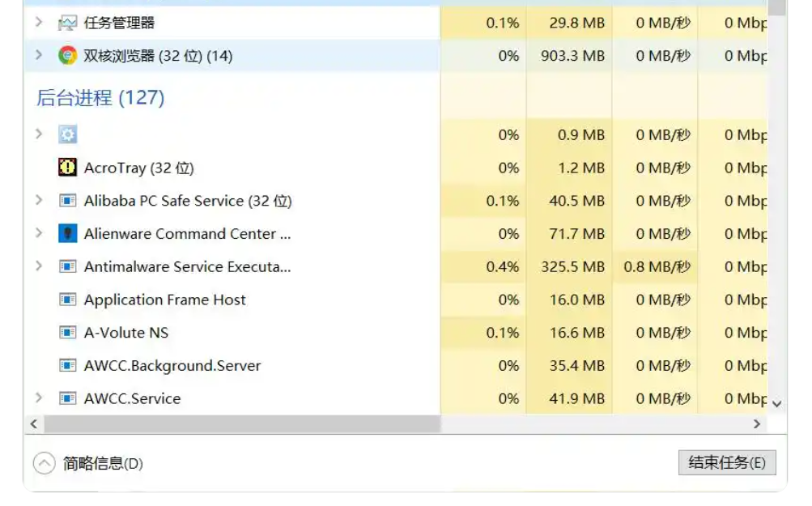Click the 325.5 MB memory value
Viewport: 812px width, 506px height.
pos(572,266)
